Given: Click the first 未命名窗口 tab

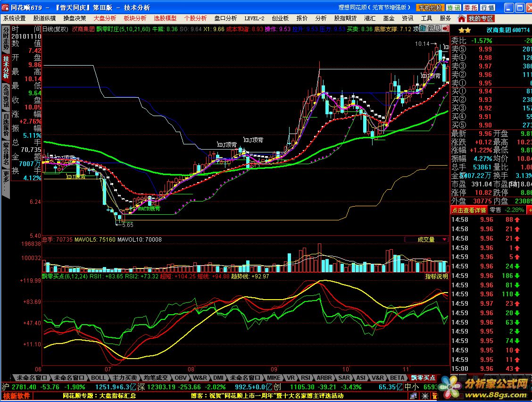Looking at the screenshot, I should pos(32,377).
